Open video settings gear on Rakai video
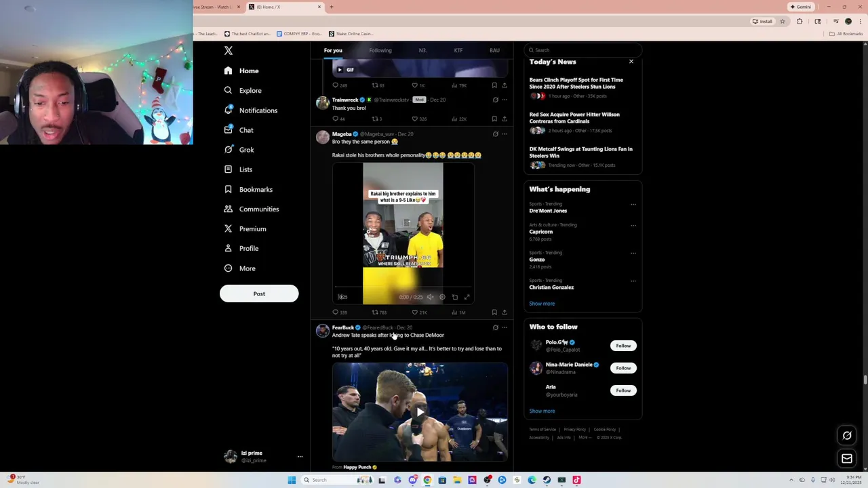Screen dimensions: 868x488 coord(442,297)
